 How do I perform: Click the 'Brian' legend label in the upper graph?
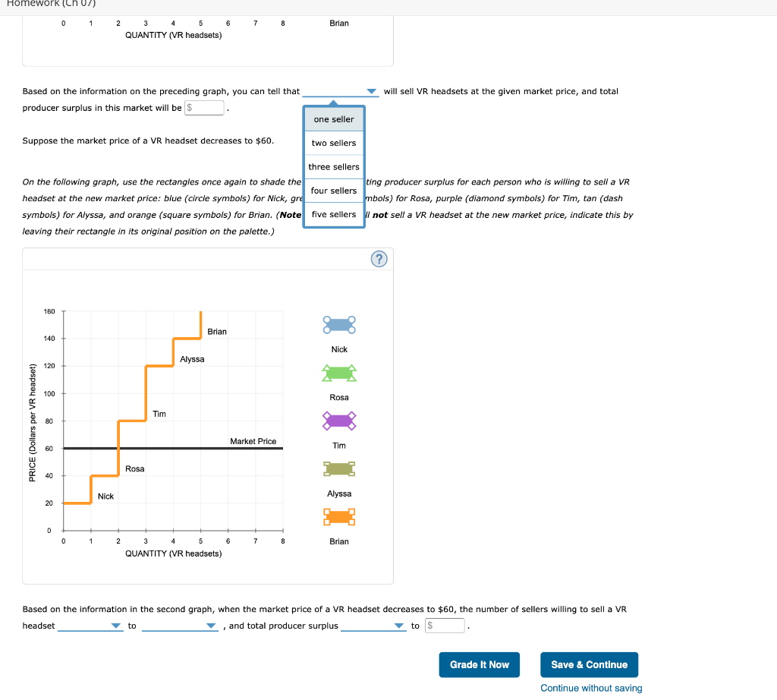pos(339,24)
